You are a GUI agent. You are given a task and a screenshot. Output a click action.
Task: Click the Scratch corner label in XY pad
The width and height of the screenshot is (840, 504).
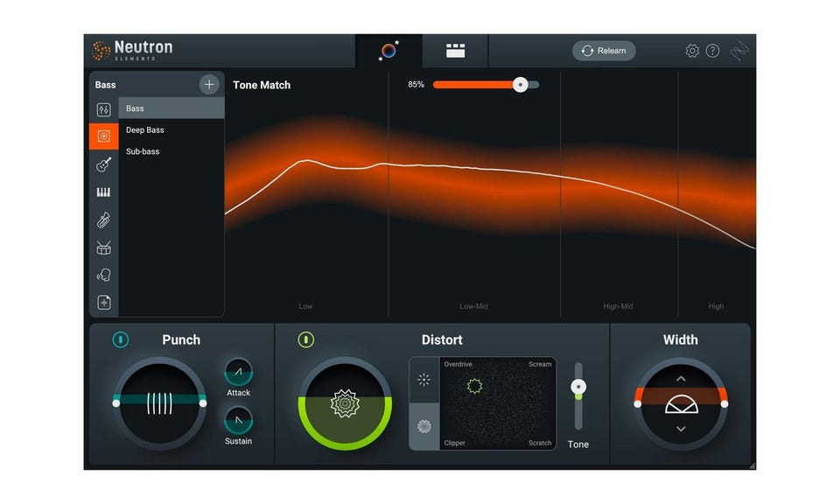(x=540, y=443)
